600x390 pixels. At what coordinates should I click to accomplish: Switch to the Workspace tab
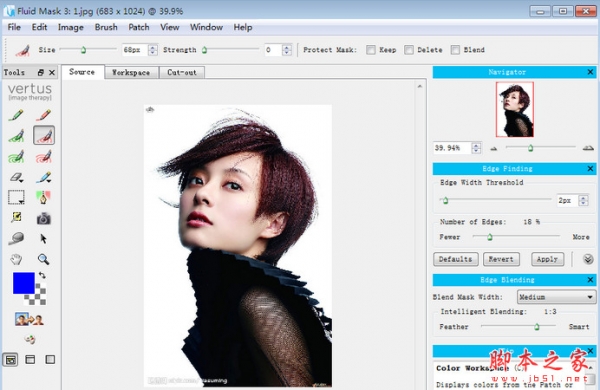[x=131, y=72]
